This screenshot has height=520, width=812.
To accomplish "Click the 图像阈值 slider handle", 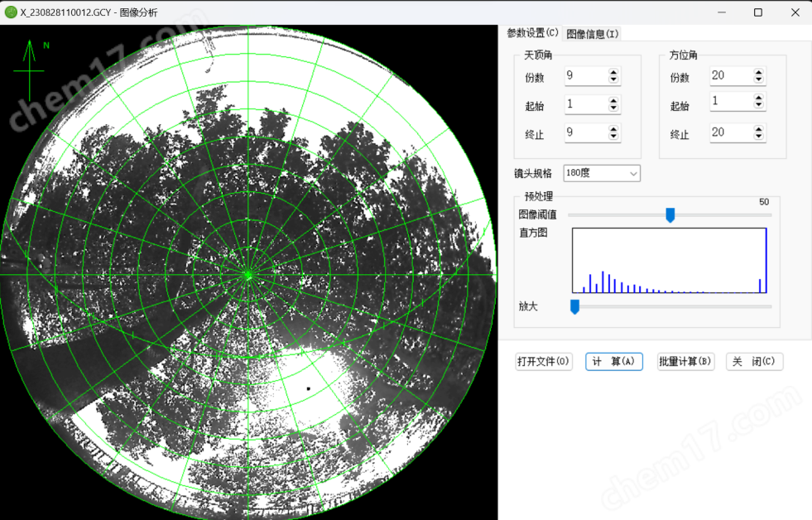I will click(x=670, y=214).
